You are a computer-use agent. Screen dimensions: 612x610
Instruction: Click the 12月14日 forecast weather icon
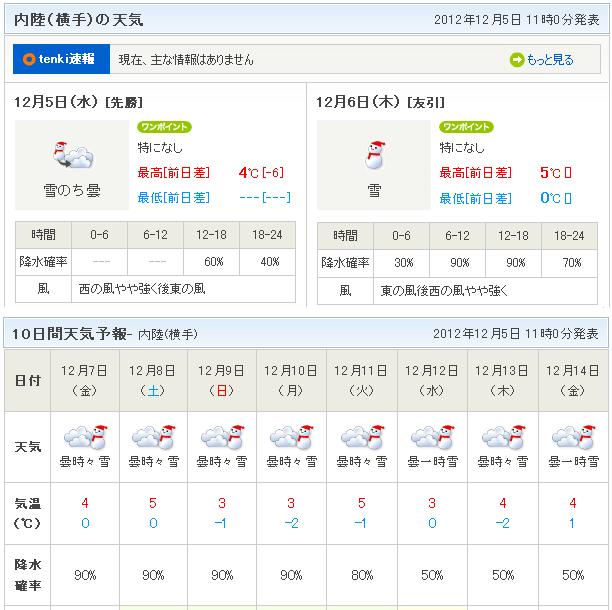coord(573,438)
